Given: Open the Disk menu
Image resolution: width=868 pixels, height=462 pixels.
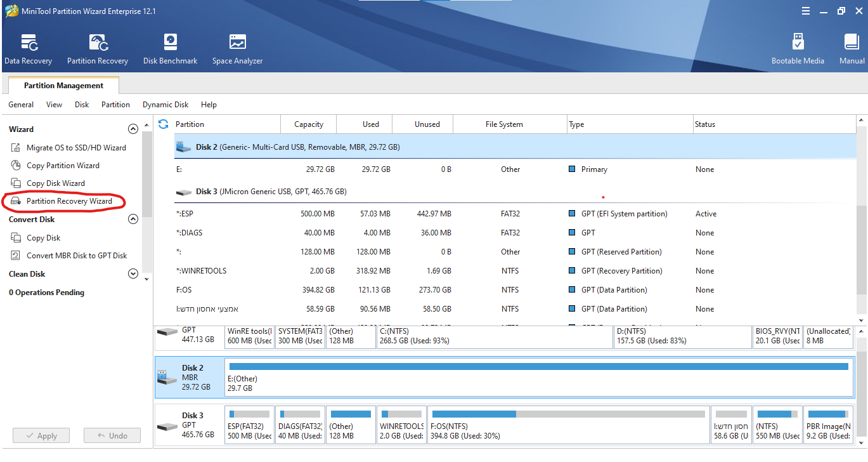Looking at the screenshot, I should coord(82,104).
